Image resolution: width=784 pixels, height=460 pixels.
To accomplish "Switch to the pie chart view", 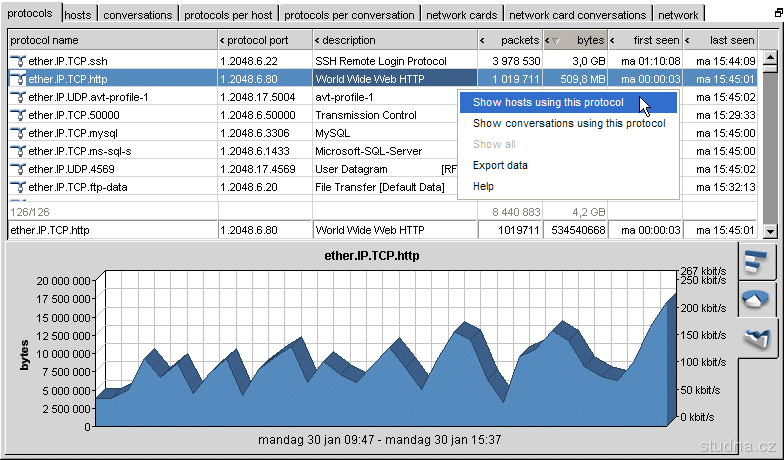I will [x=756, y=300].
